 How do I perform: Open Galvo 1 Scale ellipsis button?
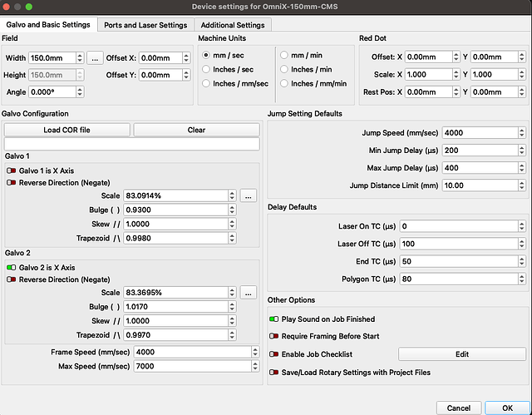249,195
